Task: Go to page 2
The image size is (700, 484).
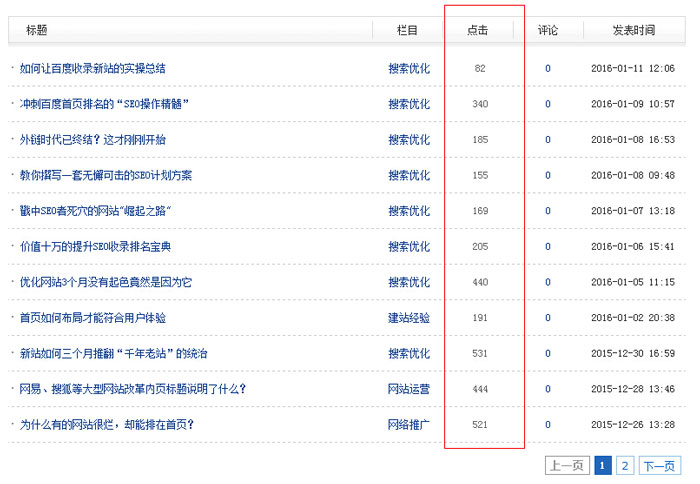Action: (625, 465)
